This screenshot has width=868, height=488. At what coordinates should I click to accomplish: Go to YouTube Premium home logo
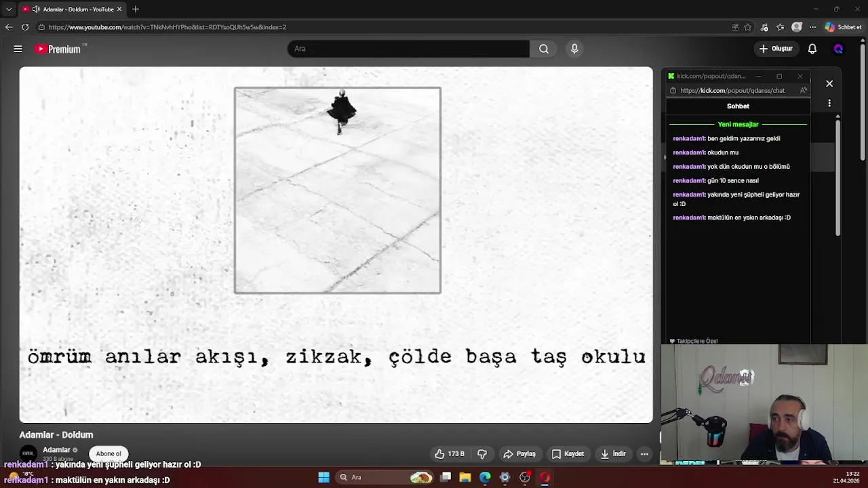click(x=58, y=49)
